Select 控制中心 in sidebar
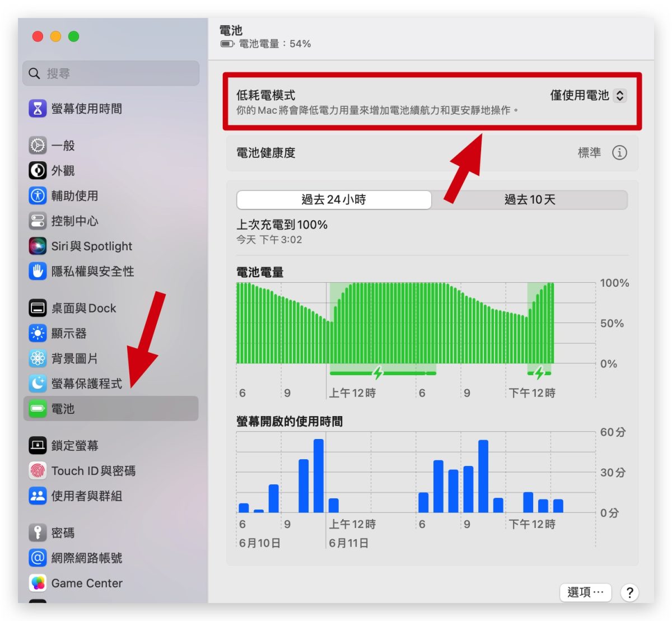This screenshot has width=672, height=621. (x=111, y=221)
